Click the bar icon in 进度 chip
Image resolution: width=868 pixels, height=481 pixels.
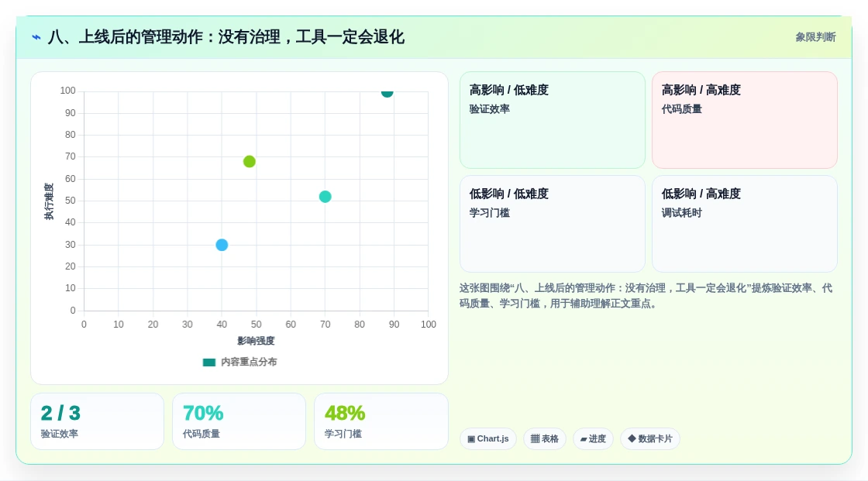coord(584,439)
